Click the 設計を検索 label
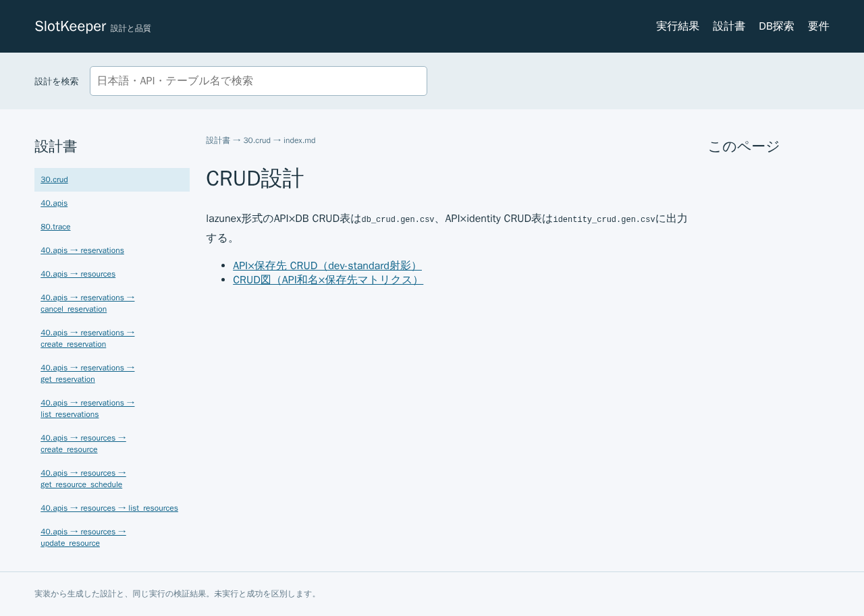Screen dimensions: 864x616 [57, 82]
